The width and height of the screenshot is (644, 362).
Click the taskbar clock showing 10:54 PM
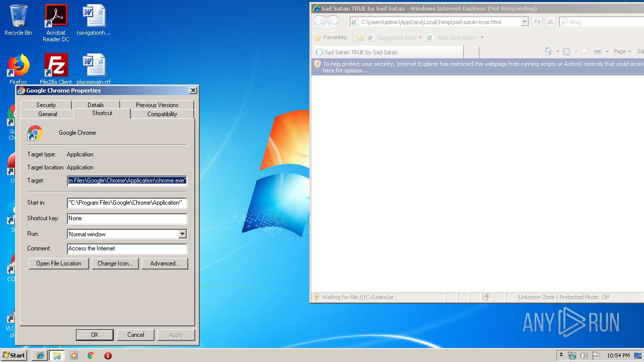618,355
